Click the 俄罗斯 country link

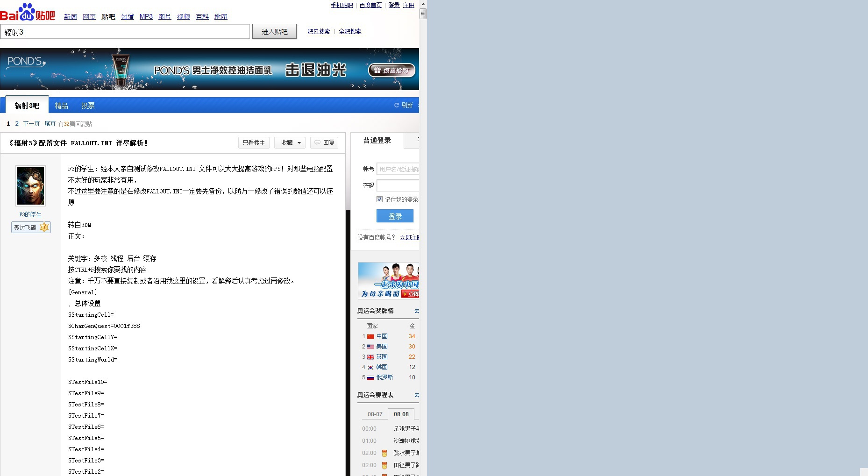click(385, 377)
